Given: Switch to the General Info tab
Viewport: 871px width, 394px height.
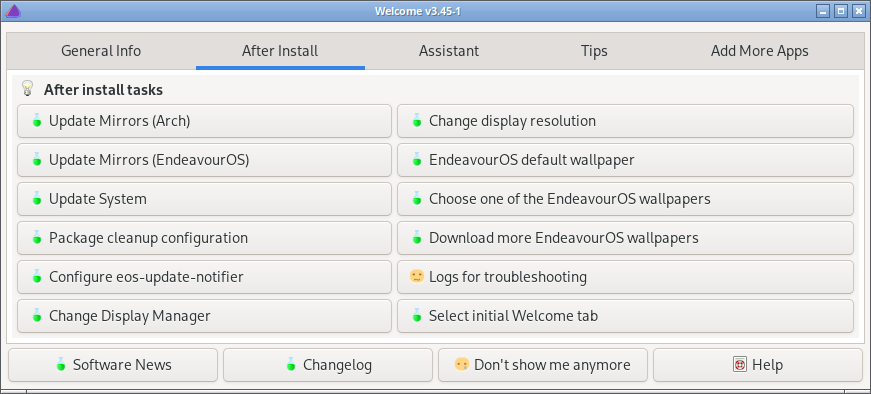Looking at the screenshot, I should (x=101, y=51).
